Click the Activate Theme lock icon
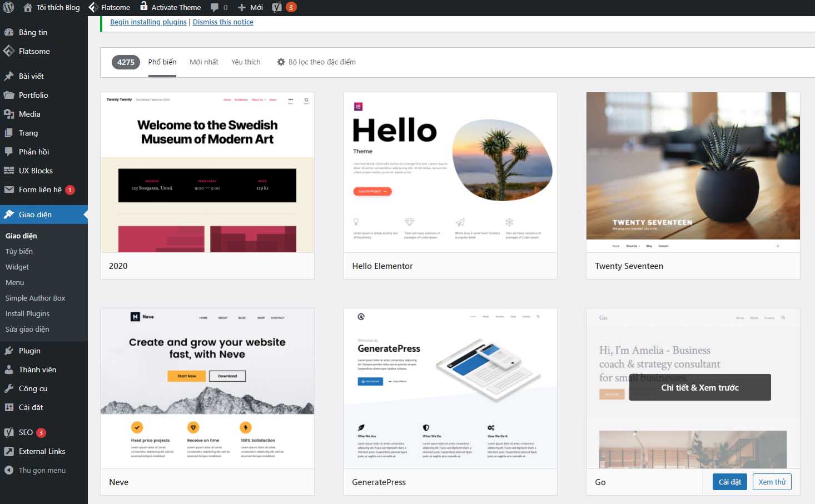 (143, 6)
